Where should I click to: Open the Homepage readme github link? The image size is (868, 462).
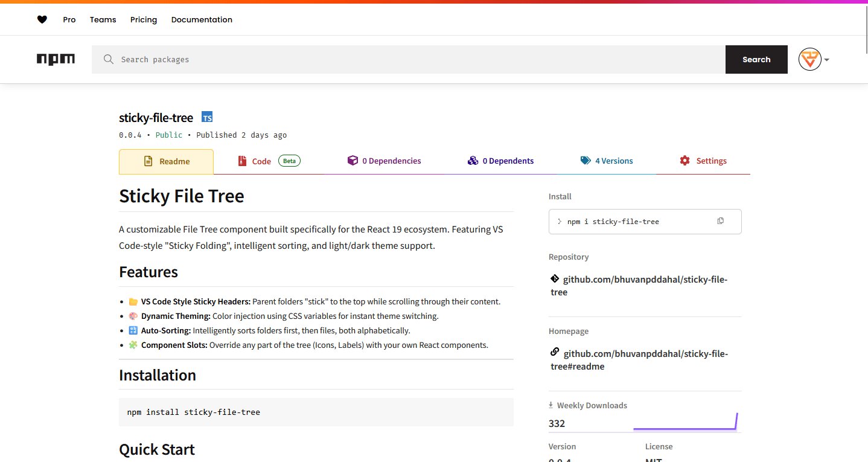639,360
